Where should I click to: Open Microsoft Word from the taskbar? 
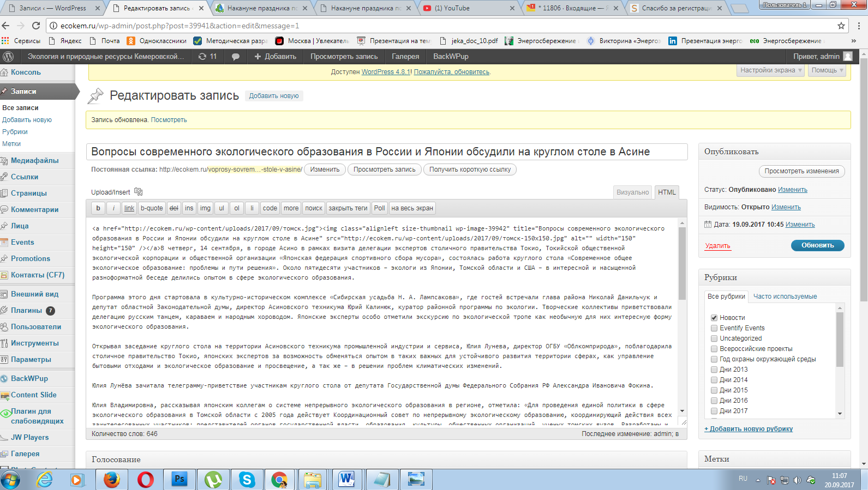pos(346,480)
